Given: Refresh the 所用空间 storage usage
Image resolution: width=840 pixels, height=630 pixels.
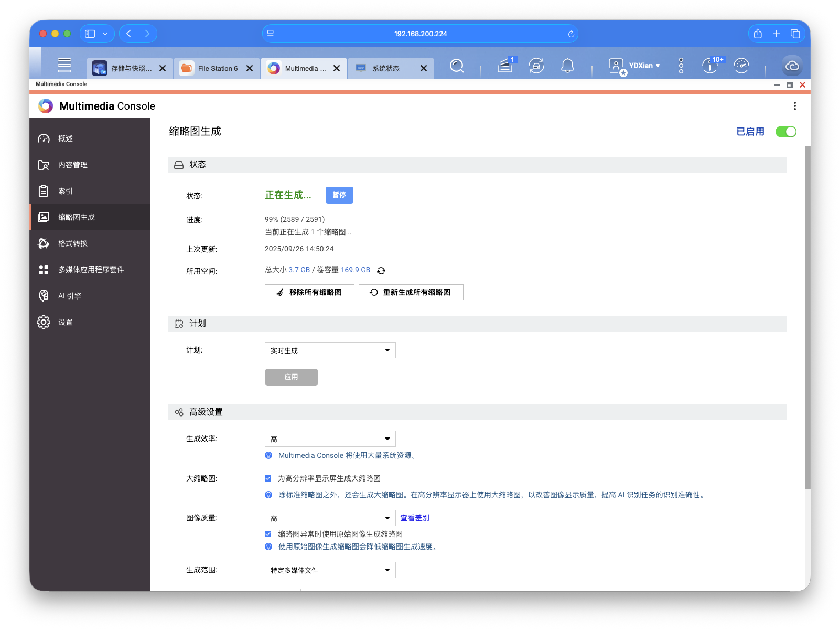Looking at the screenshot, I should (x=381, y=270).
